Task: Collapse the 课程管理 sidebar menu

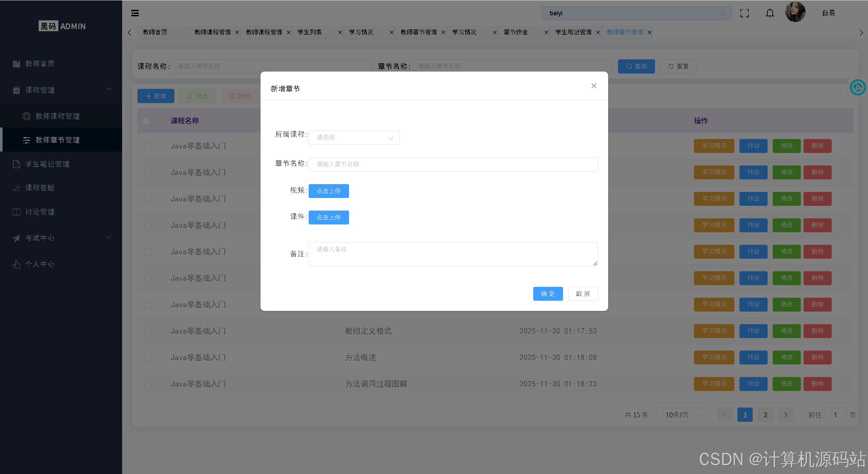Action: point(109,89)
